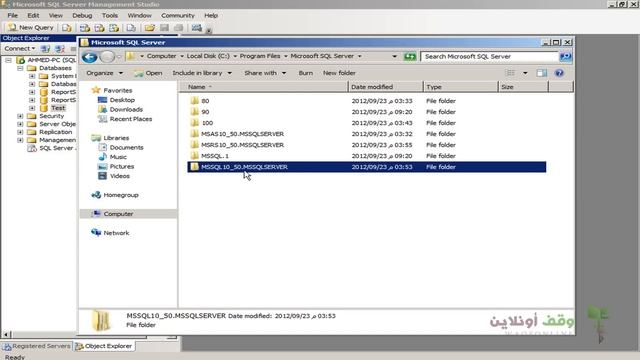This screenshot has height=360, width=640.
Task: Sort by the Name column header
Action: 264,87
